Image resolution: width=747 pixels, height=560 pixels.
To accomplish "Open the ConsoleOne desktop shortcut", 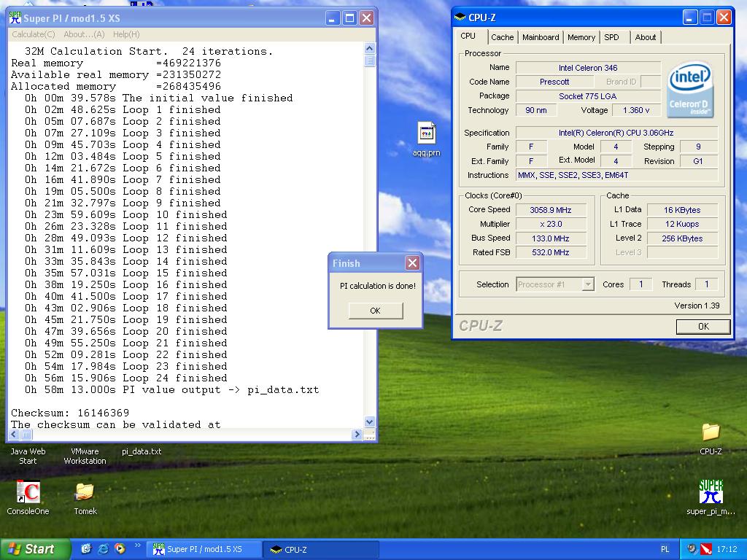I will click(28, 491).
